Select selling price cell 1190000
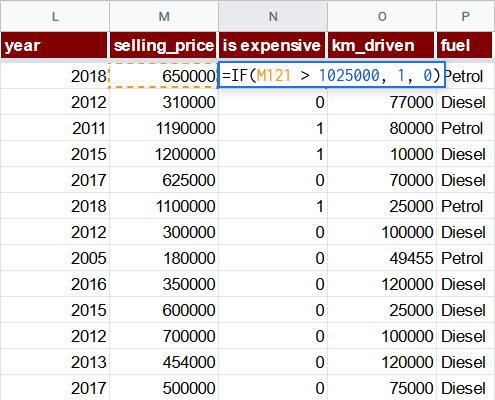Screen dimensions: 495x400 point(164,128)
